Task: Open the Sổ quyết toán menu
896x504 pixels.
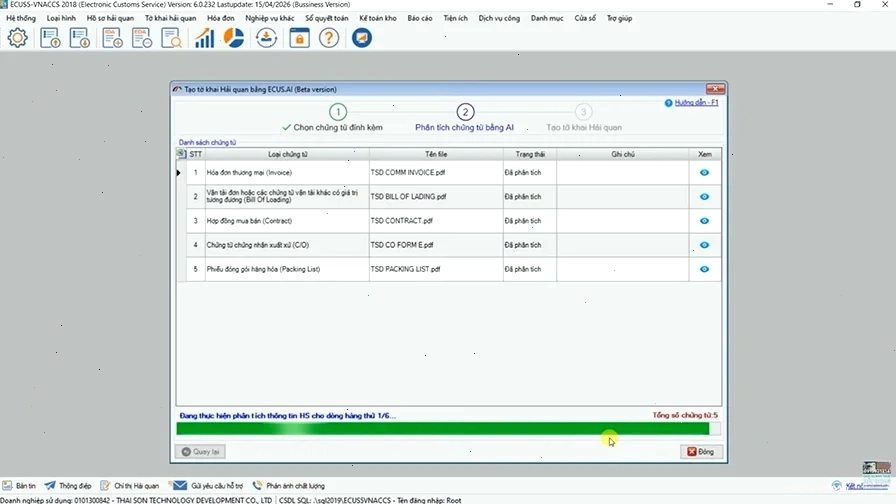Action: [x=326, y=18]
